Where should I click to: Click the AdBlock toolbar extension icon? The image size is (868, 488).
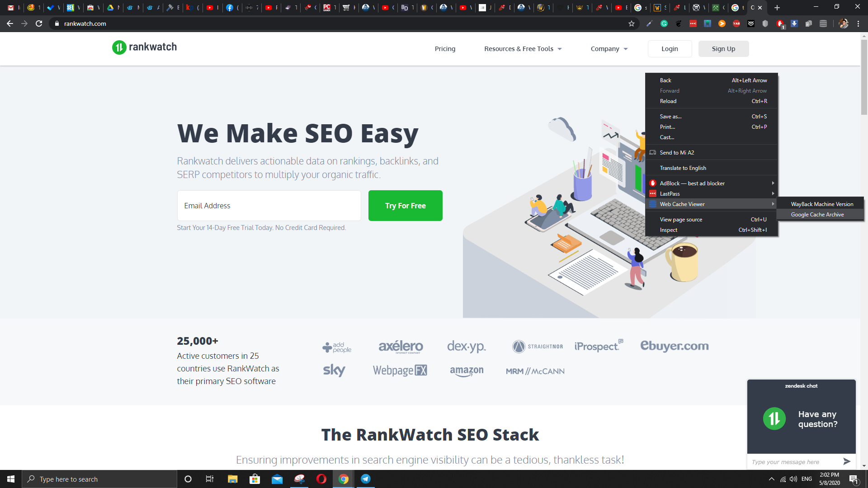780,23
